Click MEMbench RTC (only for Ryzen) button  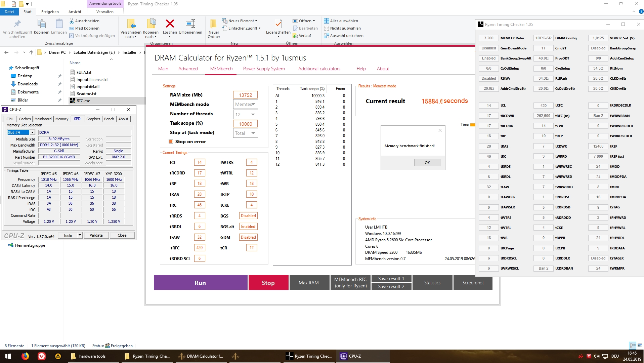click(350, 283)
